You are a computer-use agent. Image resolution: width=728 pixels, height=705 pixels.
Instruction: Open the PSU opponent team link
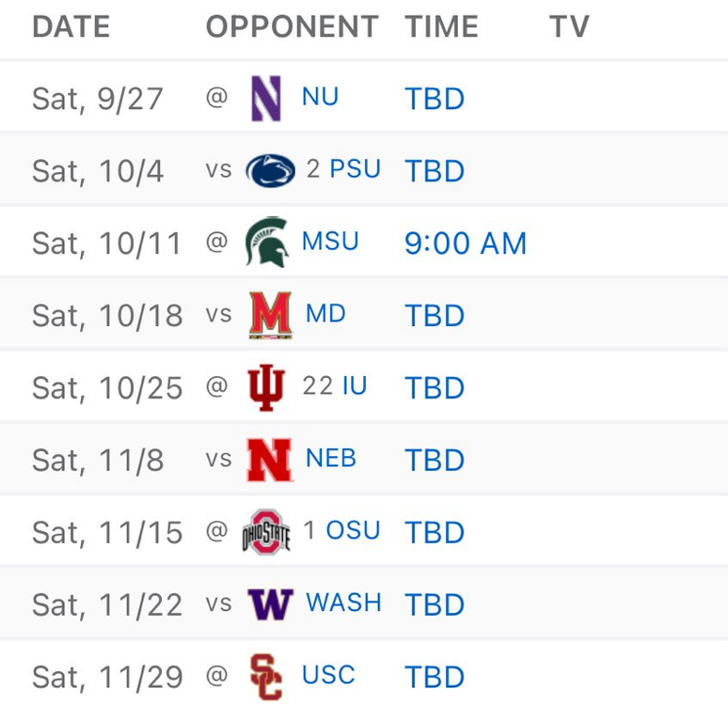pyautogui.click(x=355, y=169)
